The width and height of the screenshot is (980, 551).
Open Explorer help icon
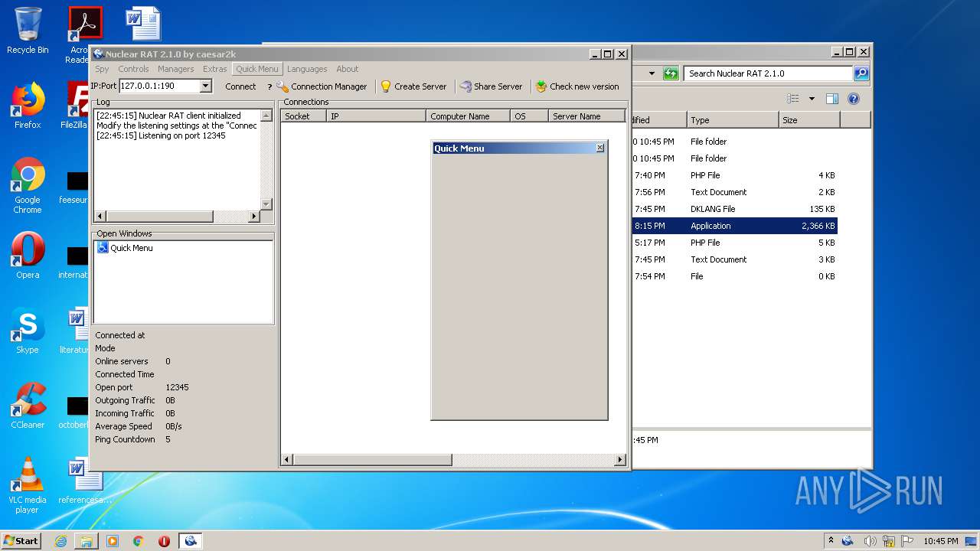click(854, 99)
